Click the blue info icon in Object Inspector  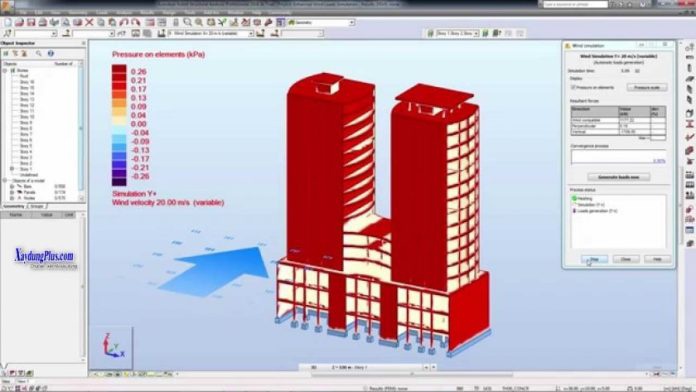tap(51, 53)
